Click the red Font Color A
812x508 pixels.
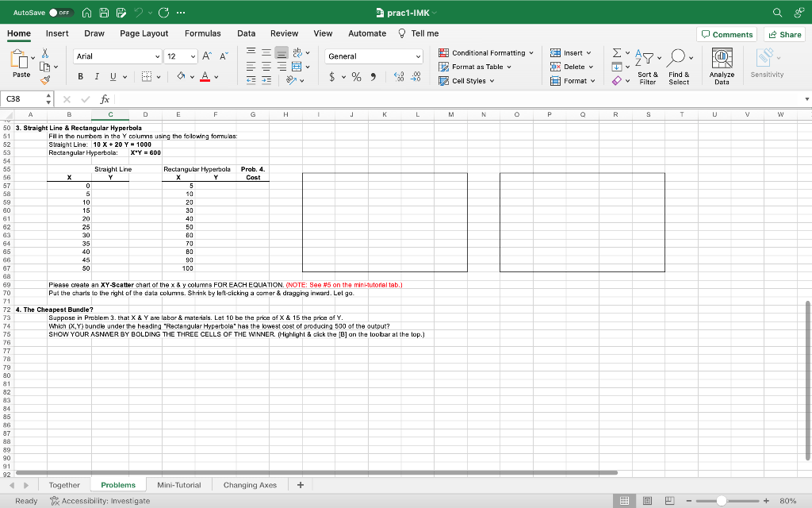click(205, 77)
